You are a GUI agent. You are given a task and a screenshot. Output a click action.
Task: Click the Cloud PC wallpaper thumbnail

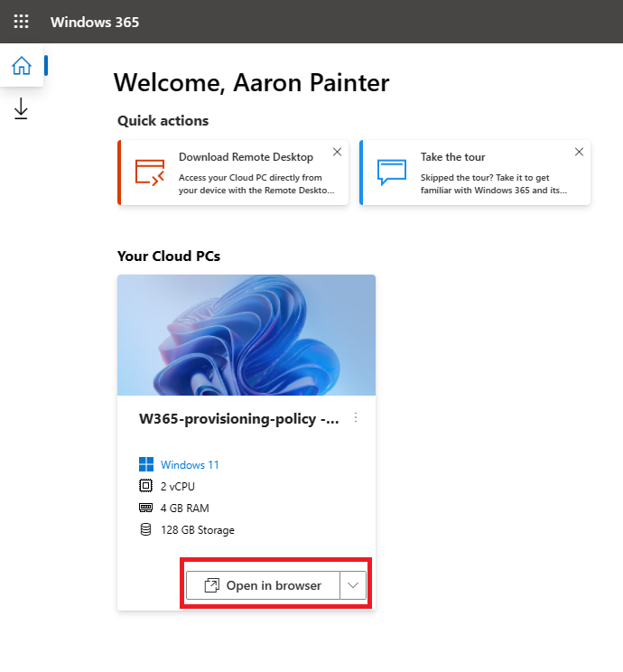(246, 335)
